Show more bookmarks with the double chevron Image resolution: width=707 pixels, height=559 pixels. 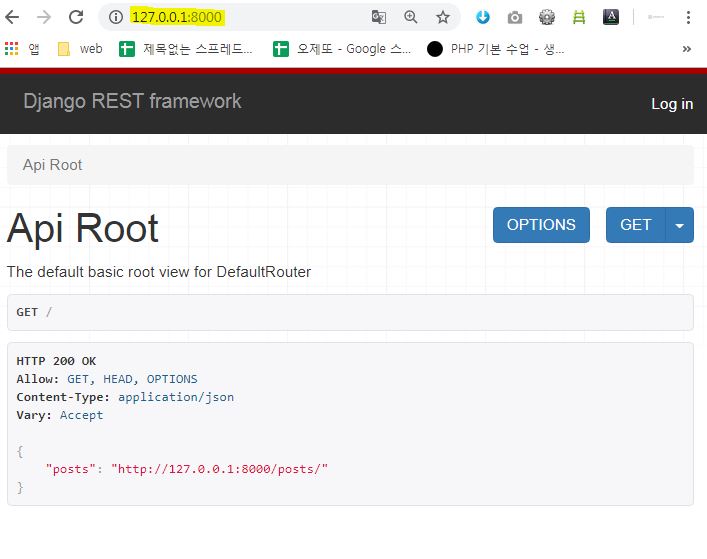(686, 49)
